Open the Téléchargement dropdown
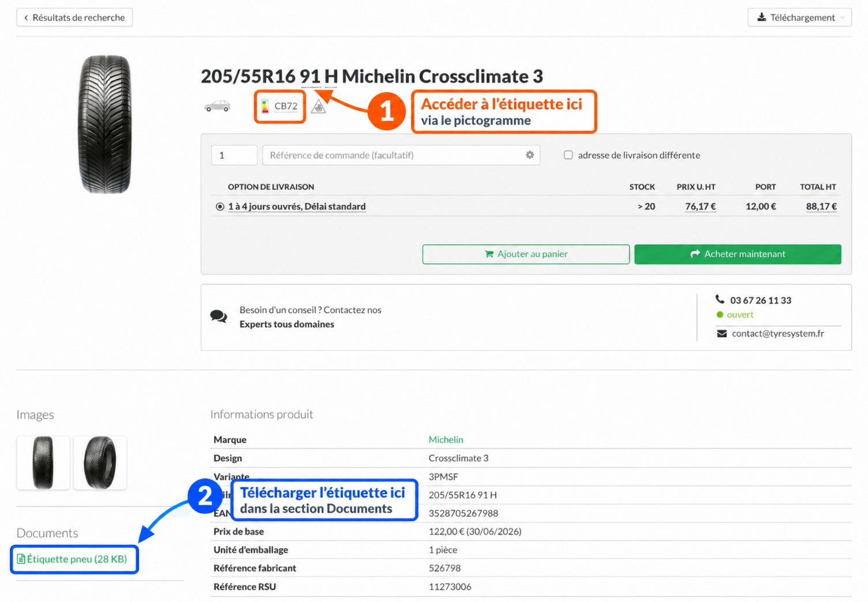This screenshot has height=602, width=868. [x=799, y=17]
